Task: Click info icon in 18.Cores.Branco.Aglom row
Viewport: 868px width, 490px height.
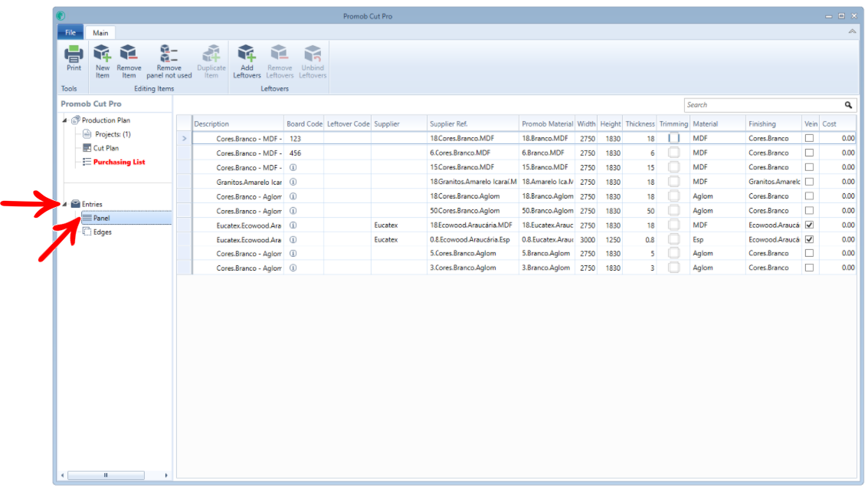Action: (293, 196)
